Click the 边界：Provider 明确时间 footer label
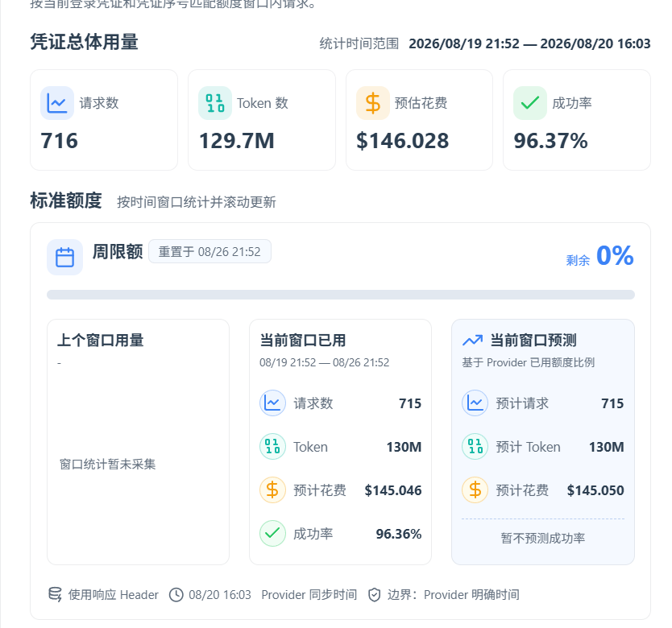Screen dimensions: 672x628 pos(453,594)
